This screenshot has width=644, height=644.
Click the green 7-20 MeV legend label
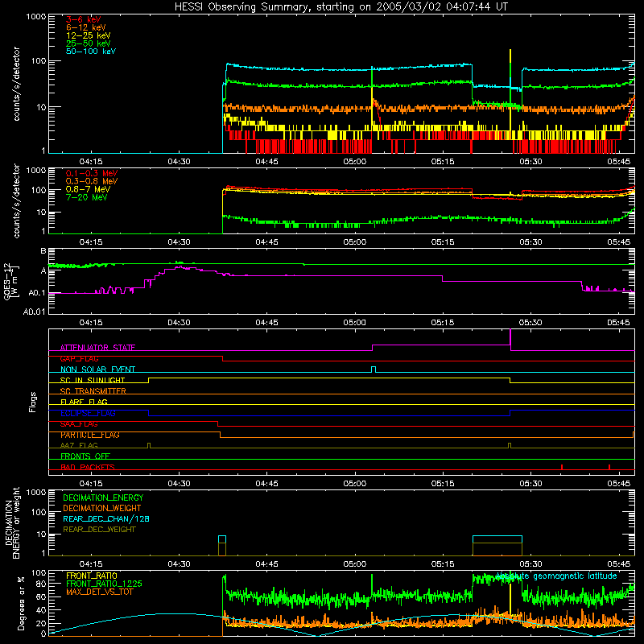click(x=86, y=197)
